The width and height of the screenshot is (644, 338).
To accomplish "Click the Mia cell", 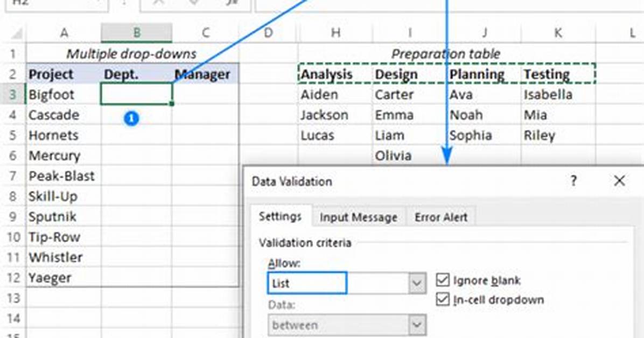I will (558, 115).
